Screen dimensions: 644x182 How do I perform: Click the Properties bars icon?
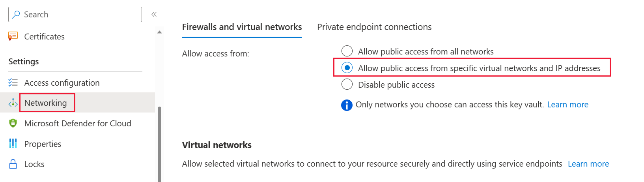point(13,144)
